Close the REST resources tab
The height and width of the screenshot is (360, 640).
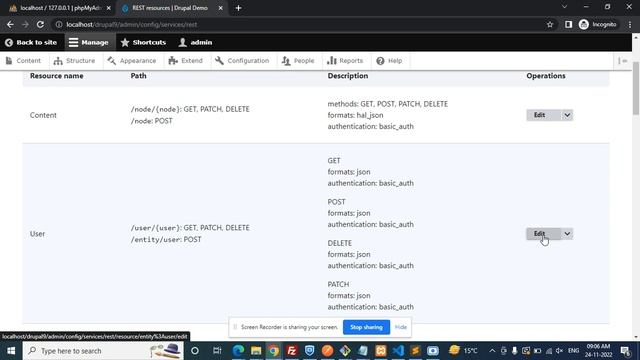point(220,8)
